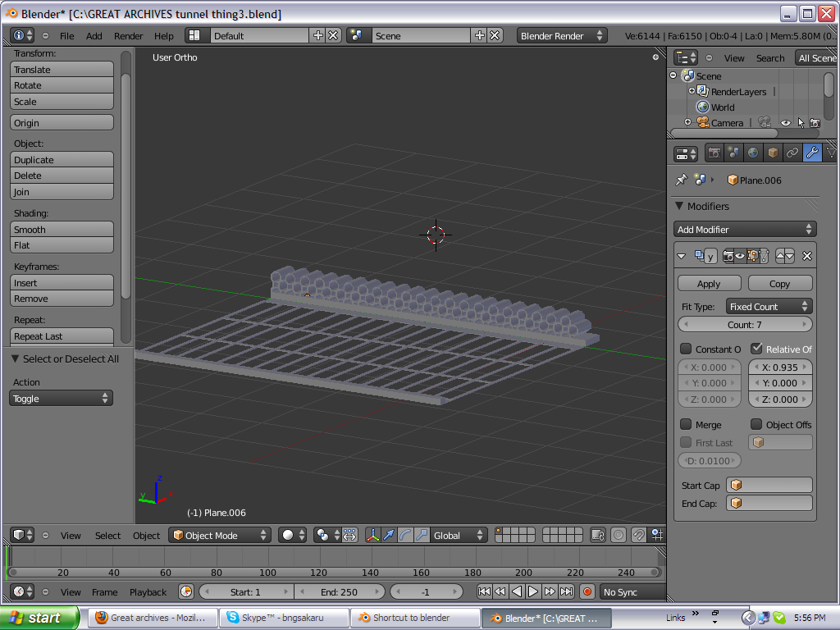The height and width of the screenshot is (630, 840).
Task: Open the Render menu
Action: (128, 36)
